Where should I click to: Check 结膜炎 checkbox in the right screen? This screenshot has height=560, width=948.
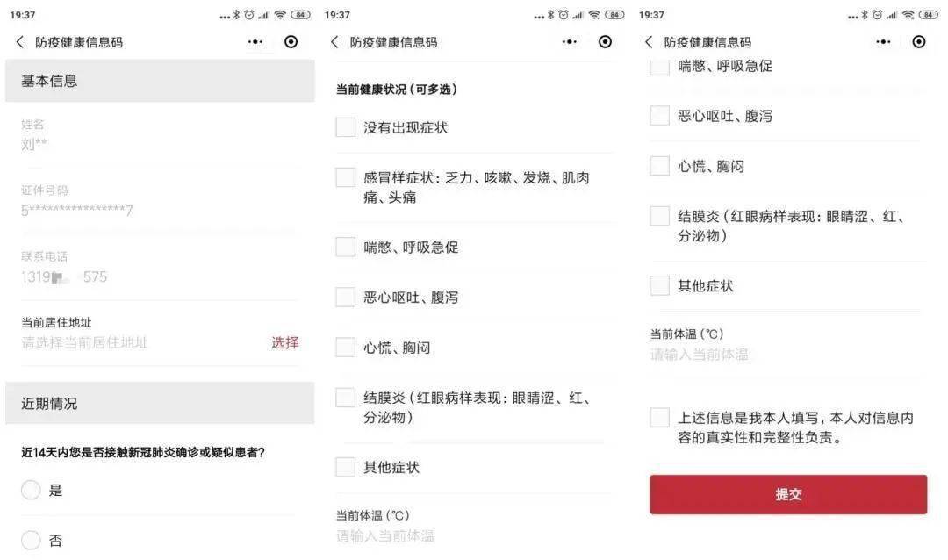[660, 216]
